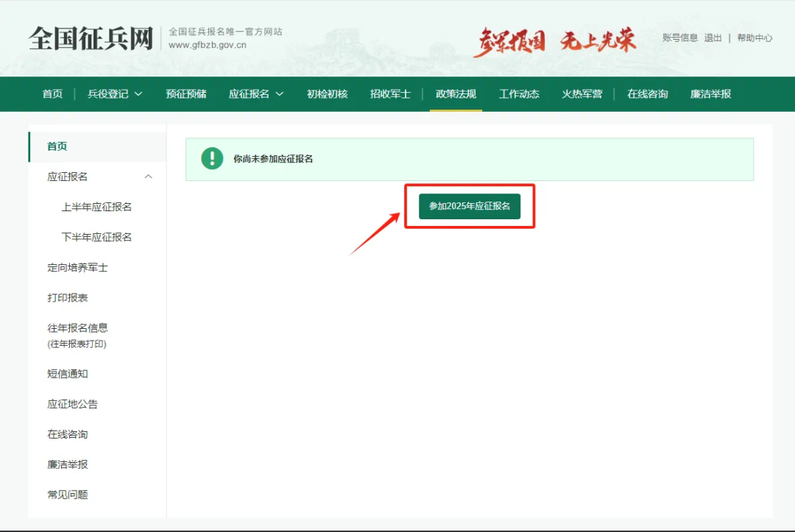This screenshot has height=532, width=795.
Task: Click 退出 to log out
Action: [712, 37]
